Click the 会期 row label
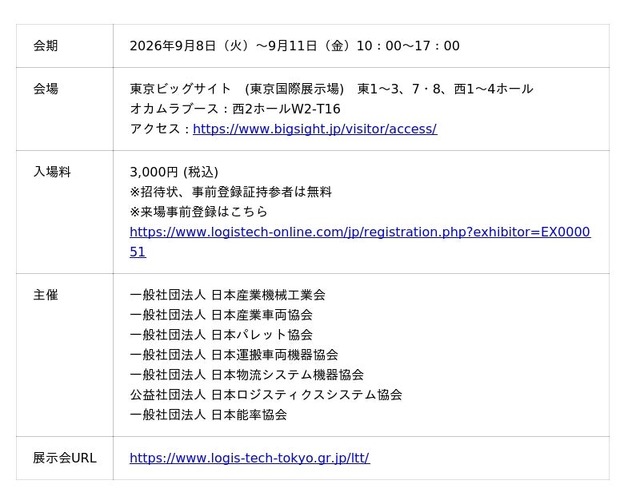Viewport: 640px width, 504px height. pos(46,46)
